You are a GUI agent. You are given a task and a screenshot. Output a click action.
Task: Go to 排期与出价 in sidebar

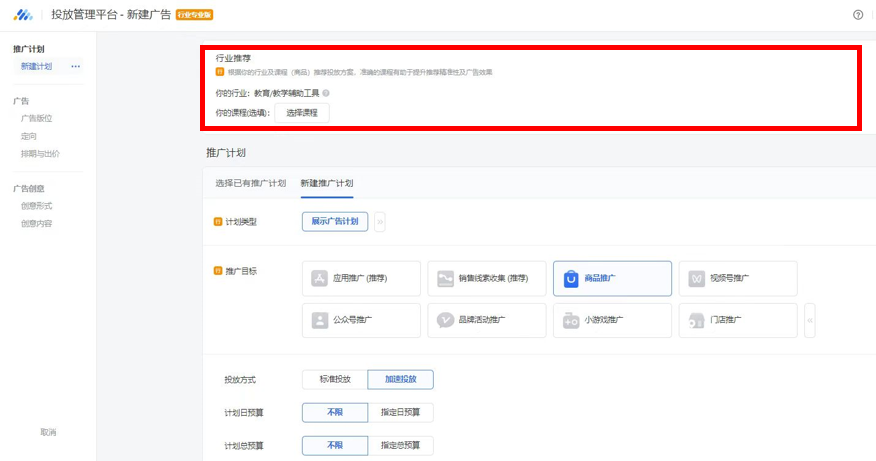click(x=40, y=154)
